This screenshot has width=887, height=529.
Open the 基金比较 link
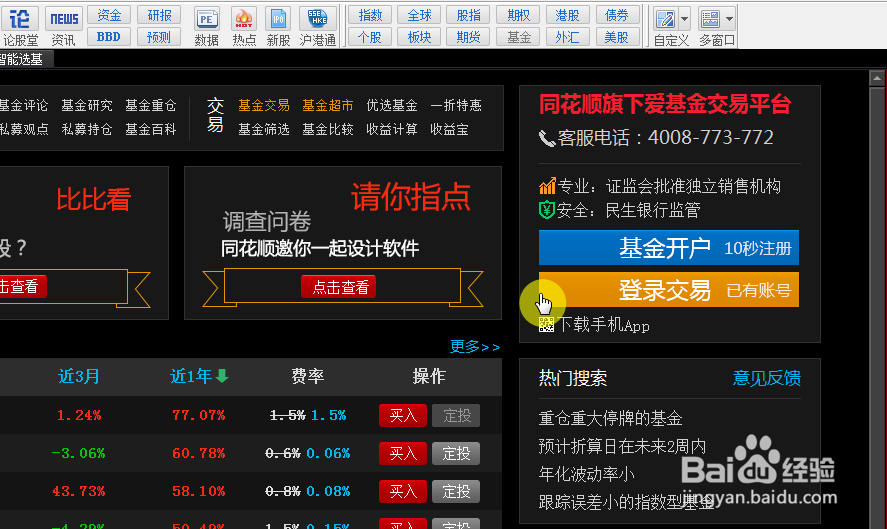[x=328, y=129]
